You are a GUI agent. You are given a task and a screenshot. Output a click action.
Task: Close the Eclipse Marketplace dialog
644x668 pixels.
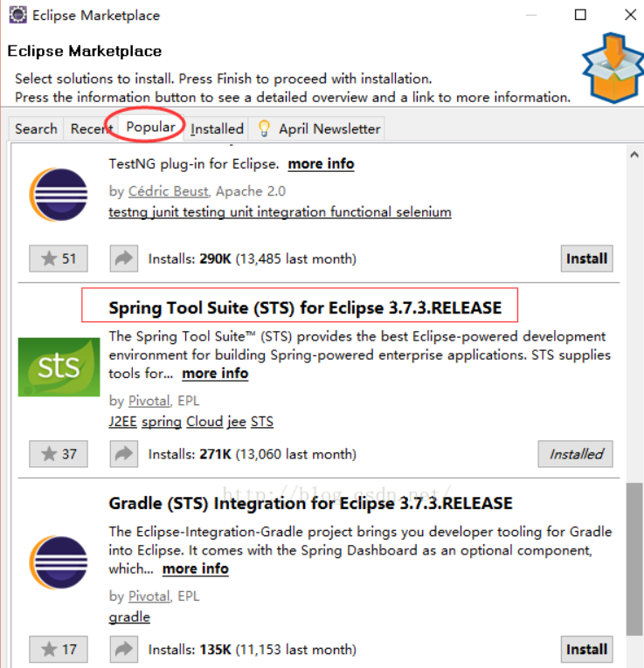pos(630,15)
